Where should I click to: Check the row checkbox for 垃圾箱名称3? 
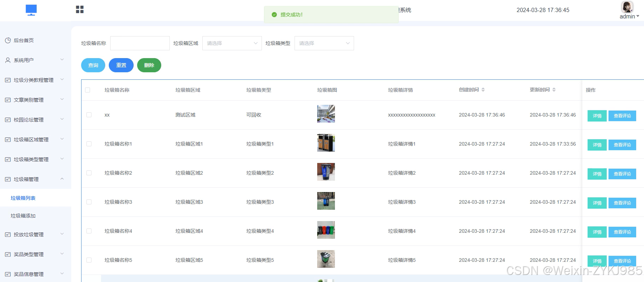click(89, 202)
